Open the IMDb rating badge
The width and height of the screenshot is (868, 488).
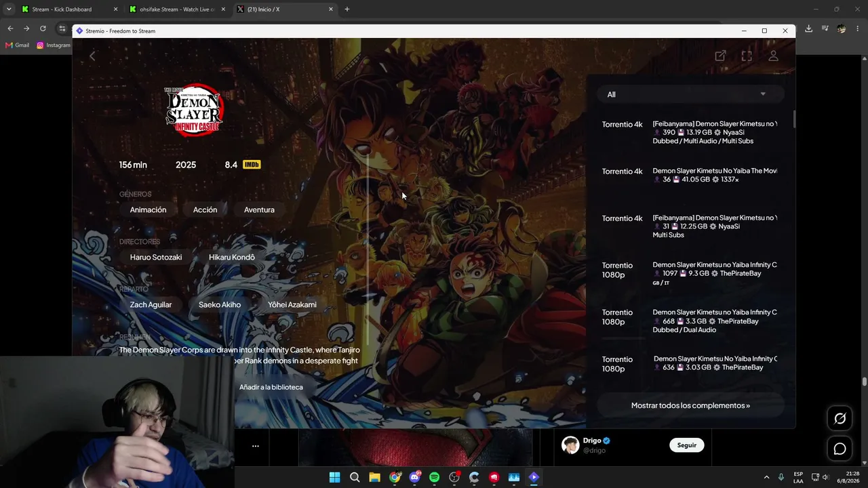click(x=251, y=165)
